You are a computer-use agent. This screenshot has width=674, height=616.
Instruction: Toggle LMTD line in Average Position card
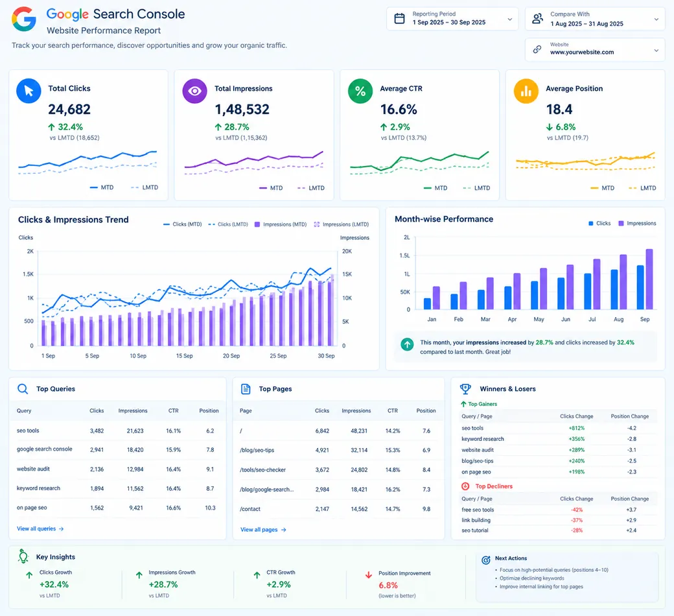642,188
